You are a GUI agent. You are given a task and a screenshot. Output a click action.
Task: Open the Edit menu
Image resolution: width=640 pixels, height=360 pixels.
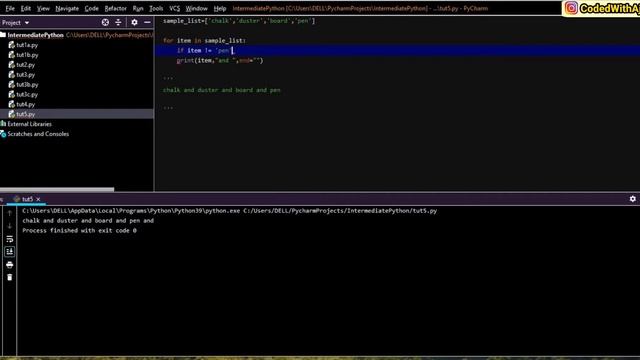pos(26,8)
